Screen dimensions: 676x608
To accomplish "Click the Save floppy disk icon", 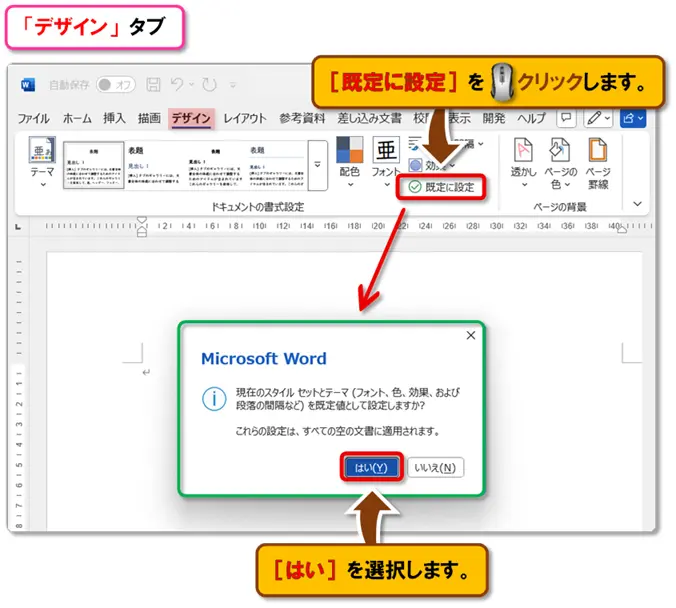I will 153,84.
